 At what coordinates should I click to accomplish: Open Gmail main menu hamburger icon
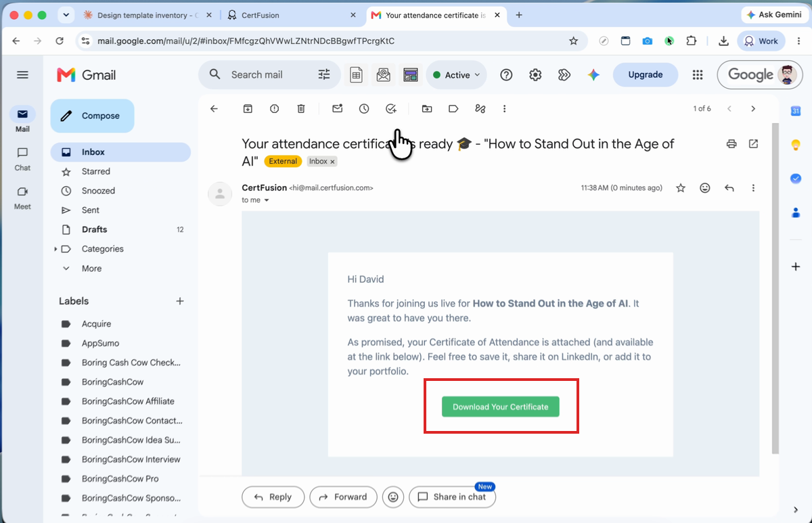[x=22, y=75]
